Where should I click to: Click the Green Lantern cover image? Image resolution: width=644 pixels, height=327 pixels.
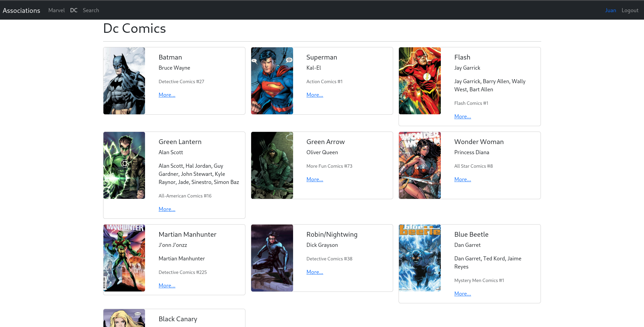coord(124,165)
